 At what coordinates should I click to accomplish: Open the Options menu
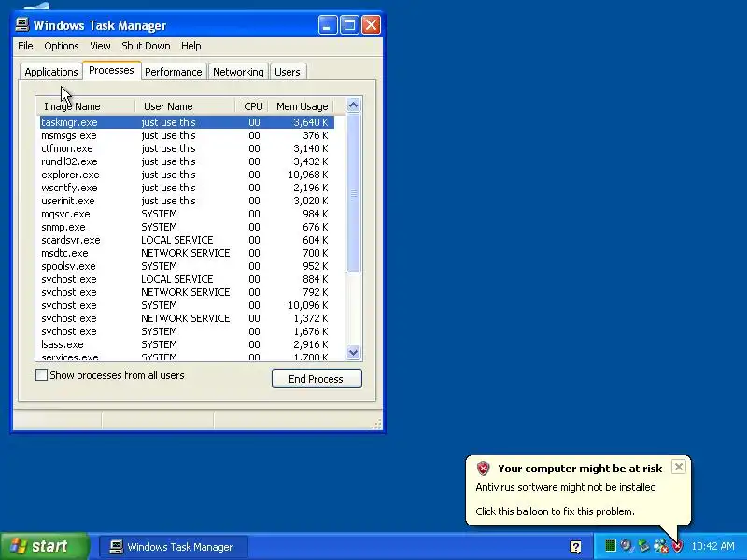(62, 46)
